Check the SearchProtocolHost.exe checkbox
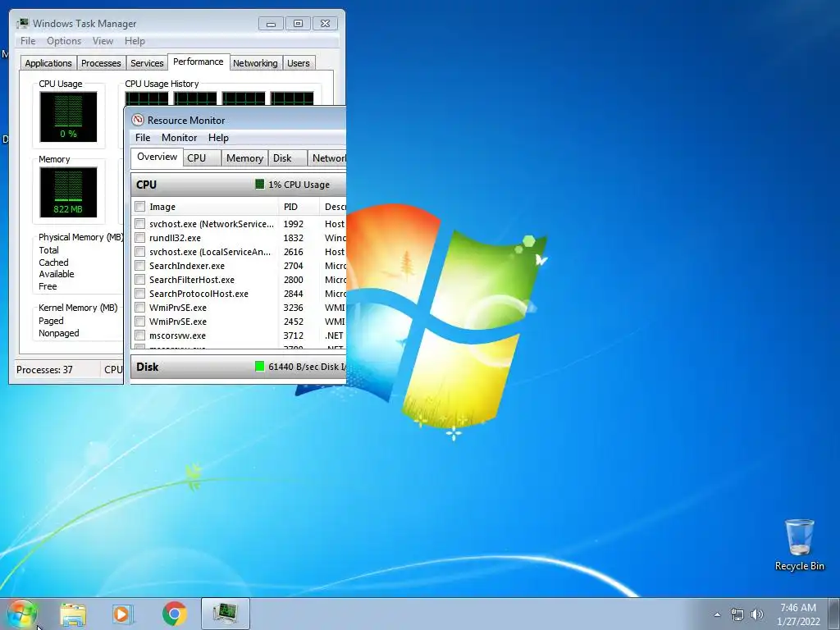 pyautogui.click(x=139, y=293)
